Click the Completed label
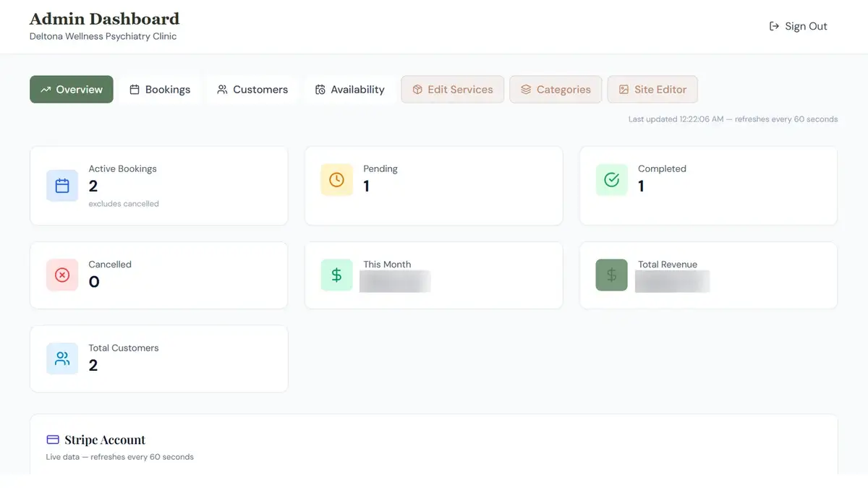The width and height of the screenshot is (868, 488). 662,168
